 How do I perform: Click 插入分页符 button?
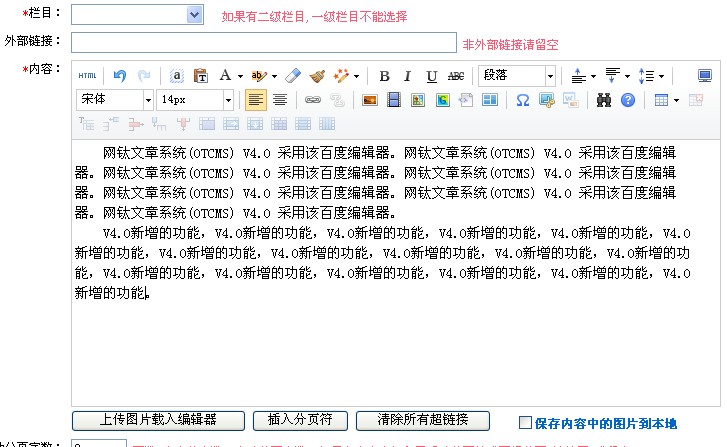click(x=300, y=420)
